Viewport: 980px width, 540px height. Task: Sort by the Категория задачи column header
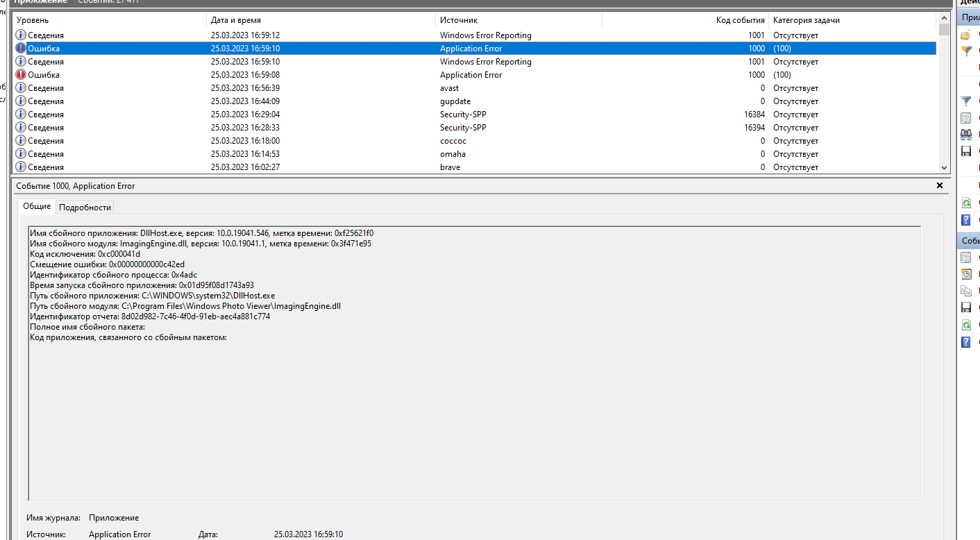[853, 20]
